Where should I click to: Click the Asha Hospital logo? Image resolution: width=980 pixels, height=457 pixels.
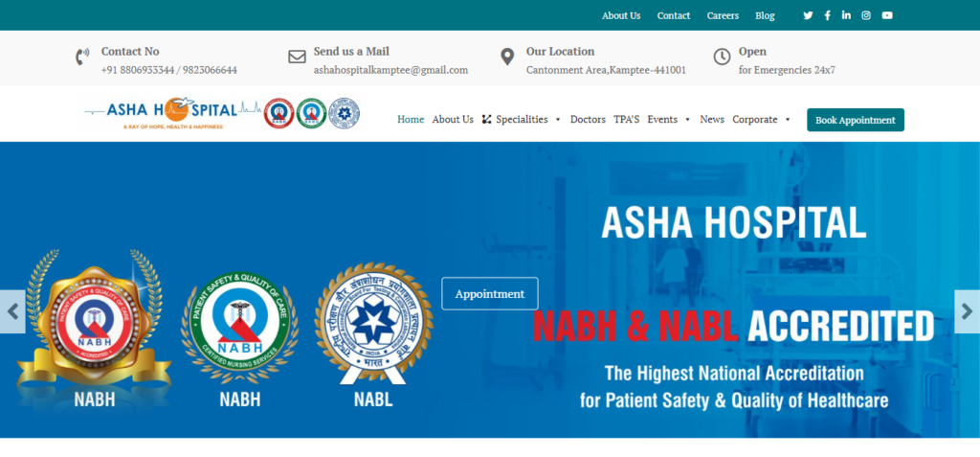[x=222, y=113]
